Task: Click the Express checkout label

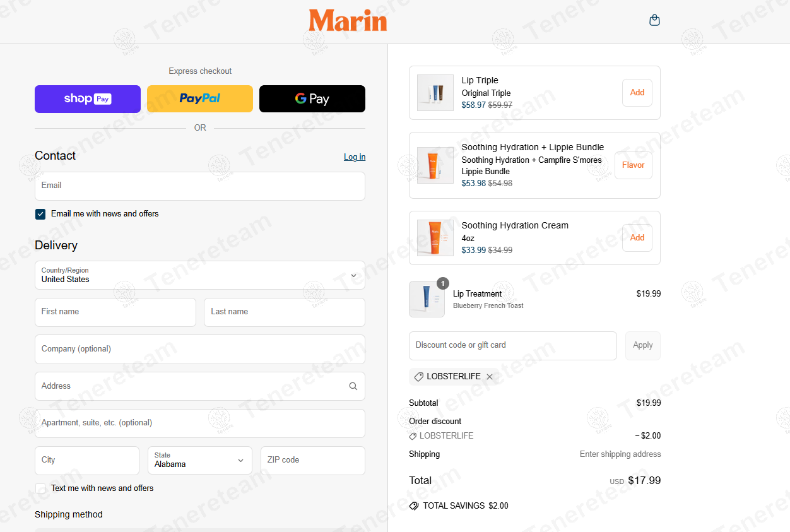Action: (200, 71)
